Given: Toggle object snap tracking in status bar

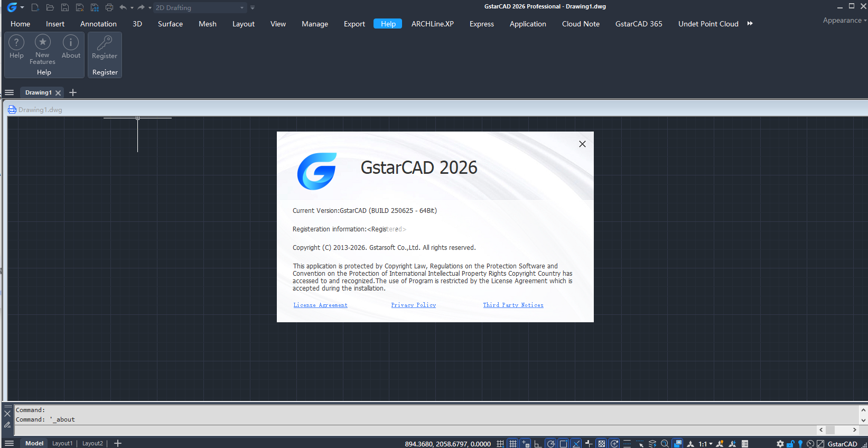Looking at the screenshot, I should [576, 444].
